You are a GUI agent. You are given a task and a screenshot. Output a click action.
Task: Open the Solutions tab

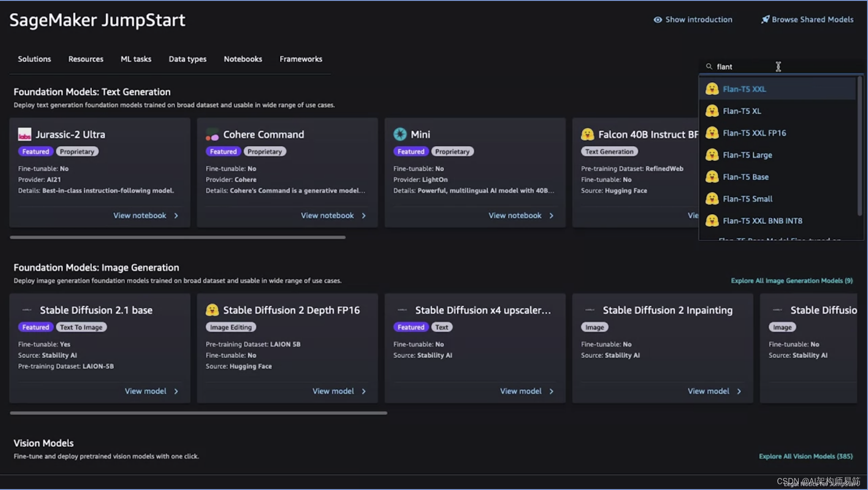[x=34, y=59]
